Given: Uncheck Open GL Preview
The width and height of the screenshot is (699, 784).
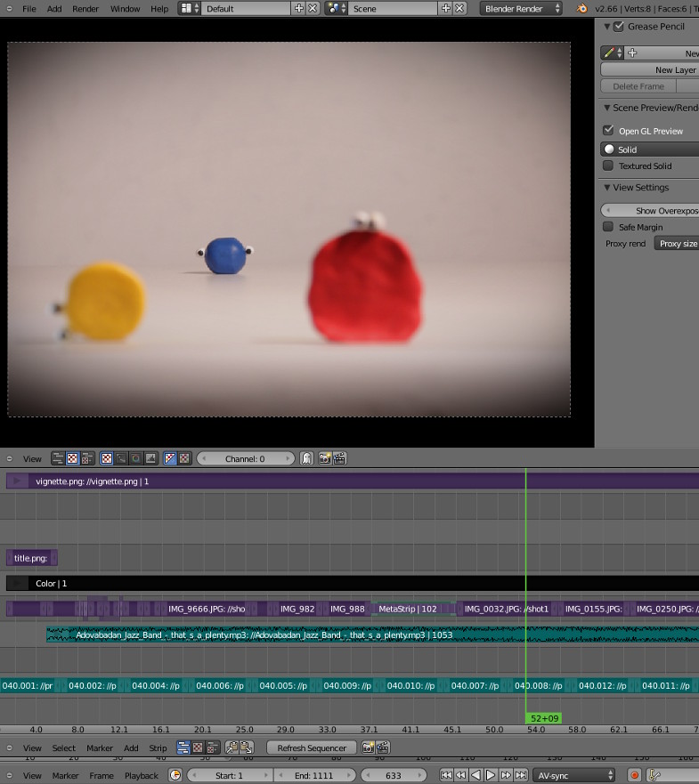Looking at the screenshot, I should click(x=608, y=131).
